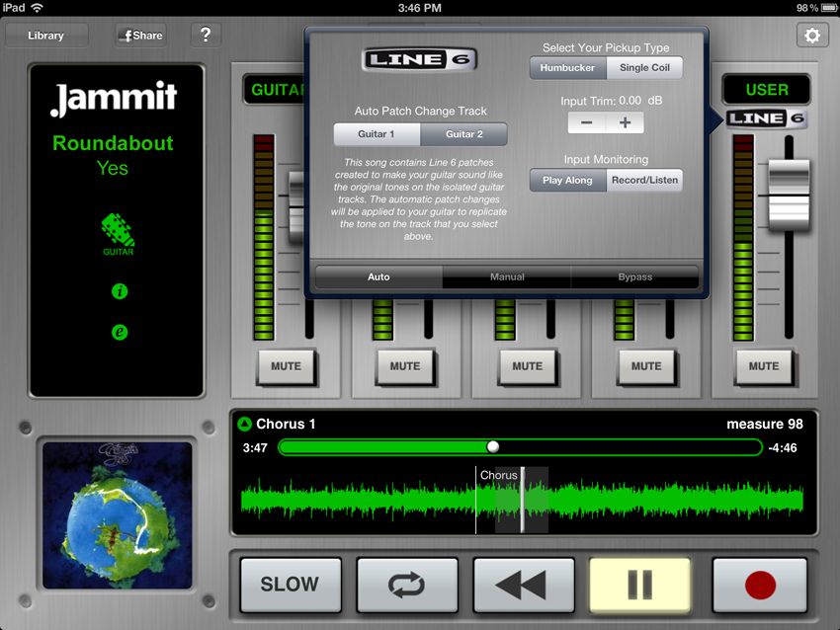Mute the second mixer channel
Viewport: 840px width, 630px height.
pyautogui.click(x=405, y=366)
